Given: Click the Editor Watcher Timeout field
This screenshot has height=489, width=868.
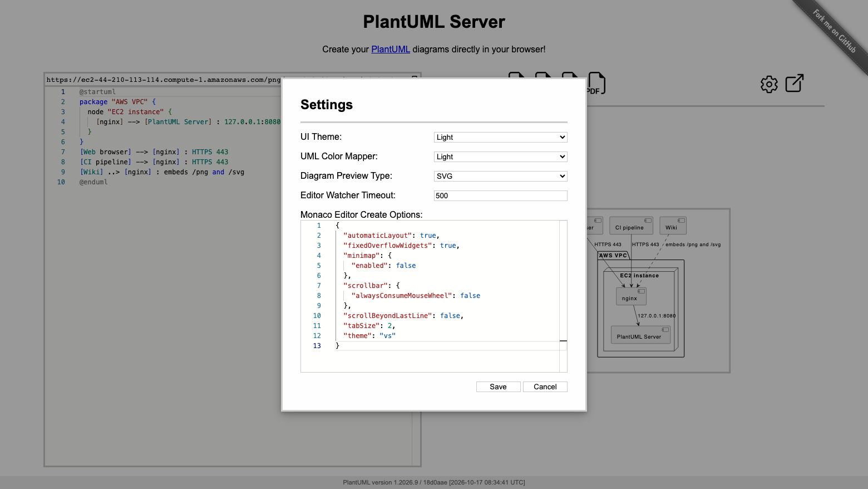Looking at the screenshot, I should [x=500, y=195].
